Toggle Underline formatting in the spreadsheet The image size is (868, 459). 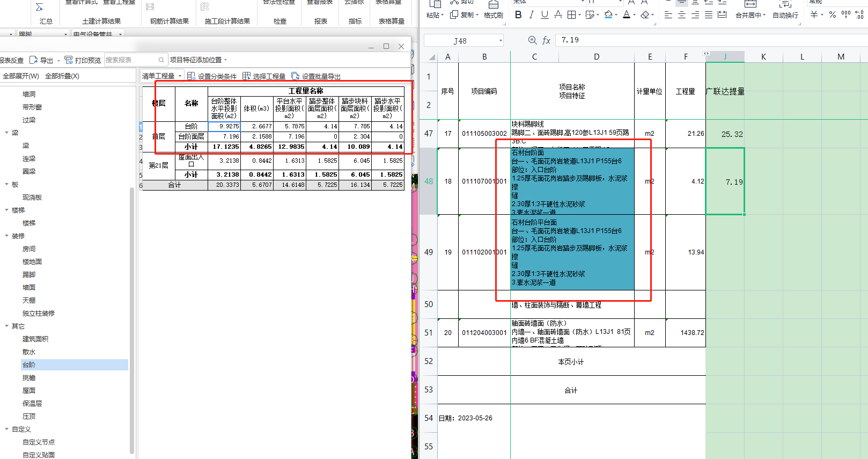coord(545,15)
